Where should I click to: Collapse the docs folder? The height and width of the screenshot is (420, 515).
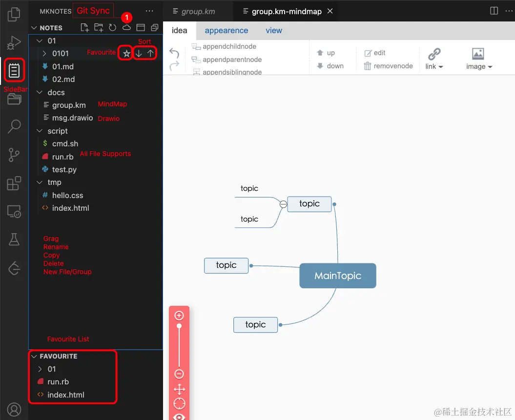tap(40, 93)
